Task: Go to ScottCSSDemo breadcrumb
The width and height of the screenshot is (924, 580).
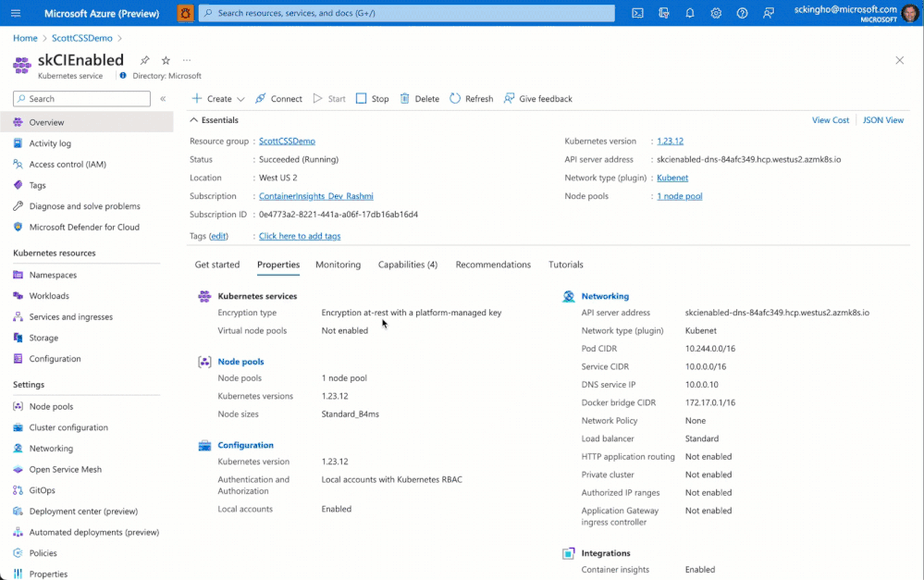Action: (x=82, y=38)
